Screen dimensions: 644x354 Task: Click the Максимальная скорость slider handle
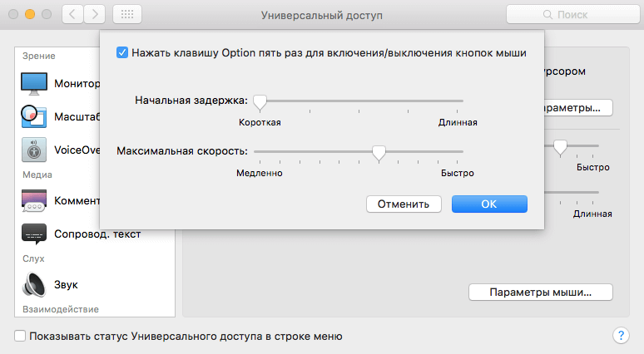pyautogui.click(x=379, y=153)
